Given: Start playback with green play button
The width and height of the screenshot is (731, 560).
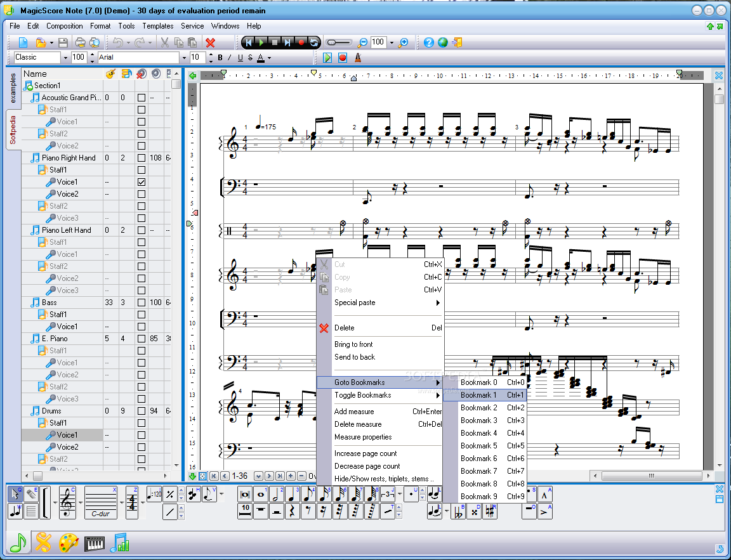Looking at the screenshot, I should click(x=261, y=42).
